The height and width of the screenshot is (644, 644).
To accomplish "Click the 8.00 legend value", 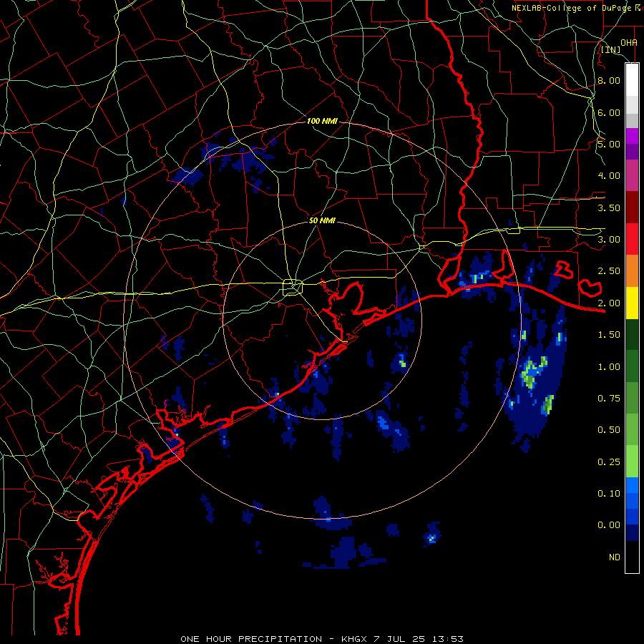I will [x=609, y=80].
